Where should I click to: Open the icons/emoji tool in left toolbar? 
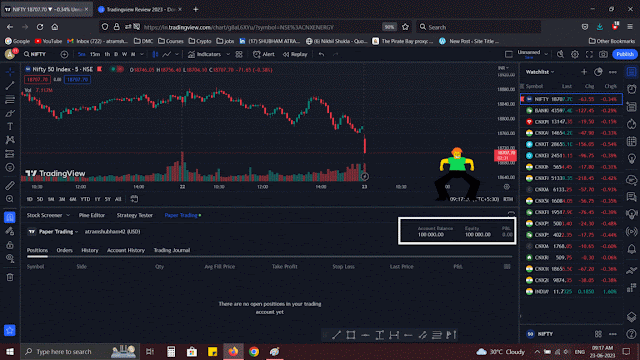click(10, 167)
